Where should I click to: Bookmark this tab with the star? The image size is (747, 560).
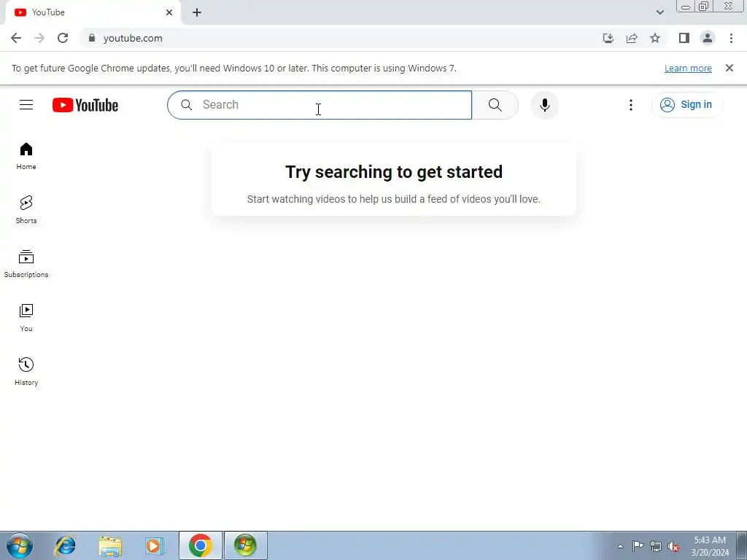[655, 38]
